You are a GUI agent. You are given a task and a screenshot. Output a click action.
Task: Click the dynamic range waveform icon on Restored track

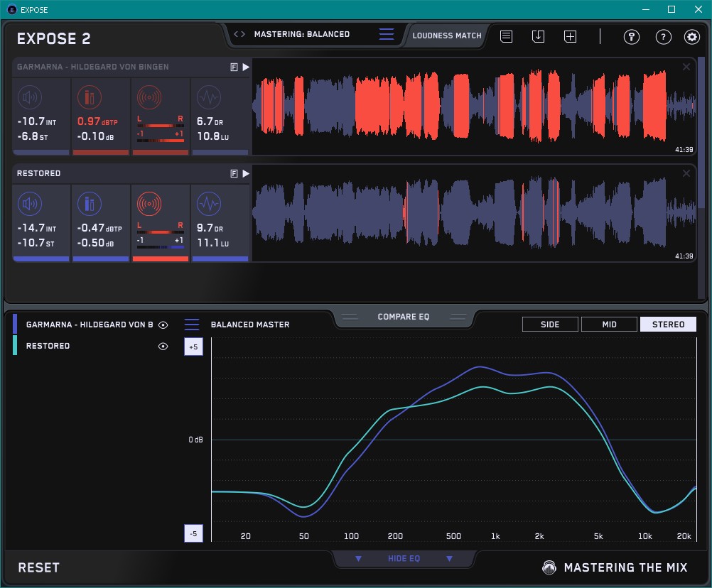pos(208,205)
